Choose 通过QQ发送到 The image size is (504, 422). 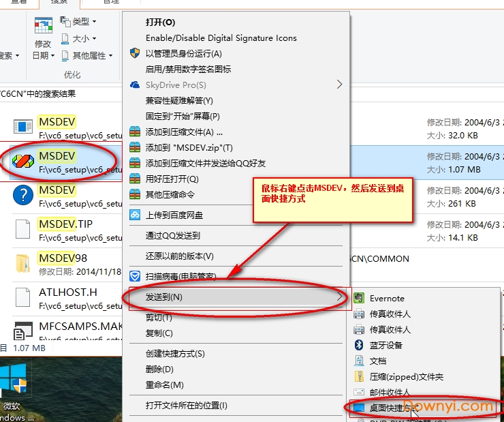point(172,236)
